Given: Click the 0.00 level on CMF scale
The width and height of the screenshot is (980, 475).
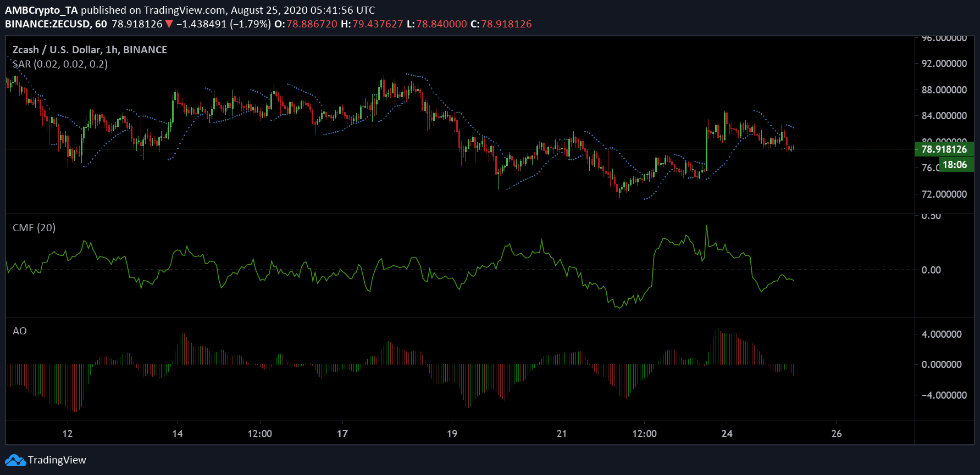Looking at the screenshot, I should coord(931,270).
